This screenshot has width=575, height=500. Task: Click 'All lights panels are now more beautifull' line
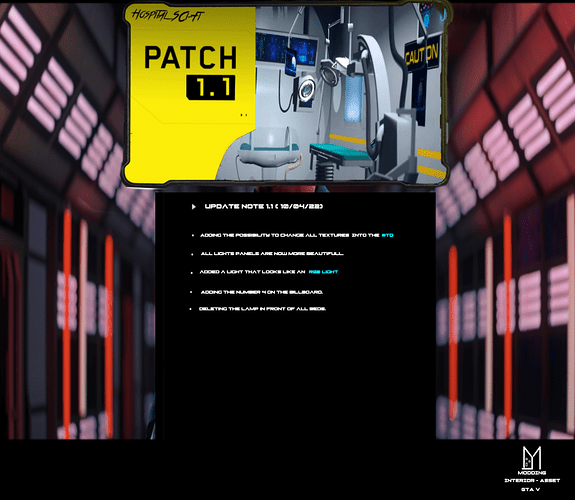[272, 253]
